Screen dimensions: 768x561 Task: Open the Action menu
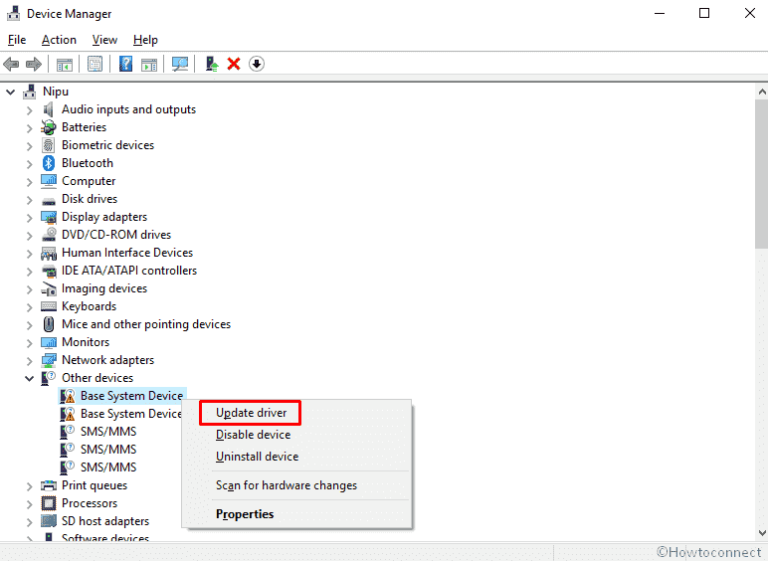coord(59,40)
